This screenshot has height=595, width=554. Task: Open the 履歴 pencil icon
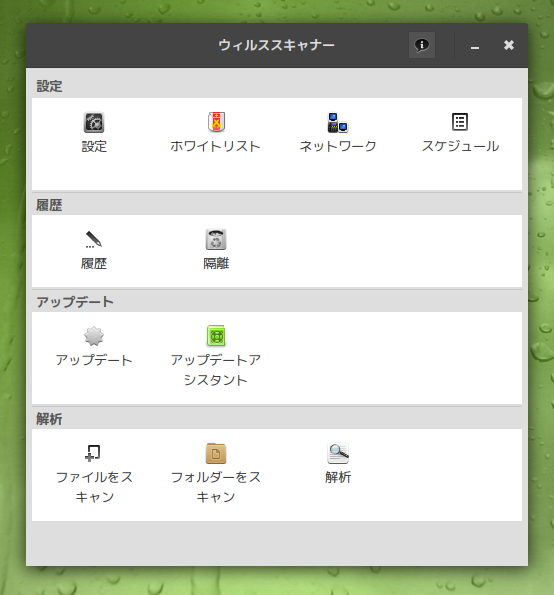(x=93, y=239)
